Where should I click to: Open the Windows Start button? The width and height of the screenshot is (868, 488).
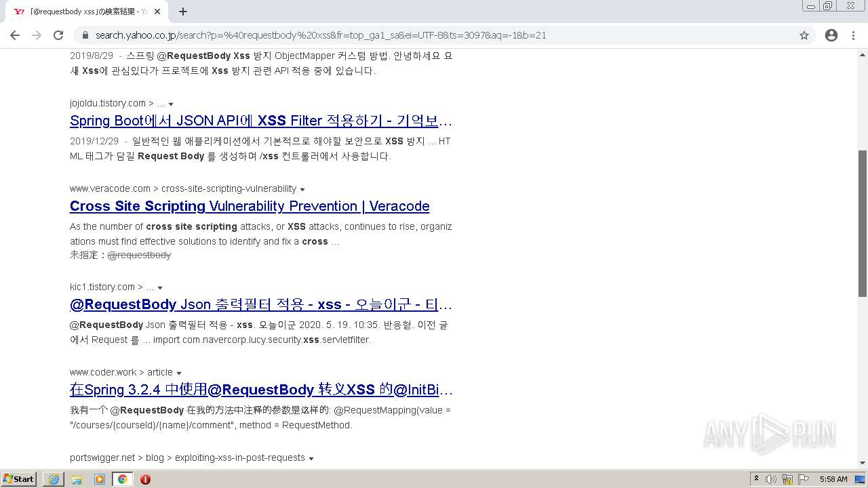19,479
